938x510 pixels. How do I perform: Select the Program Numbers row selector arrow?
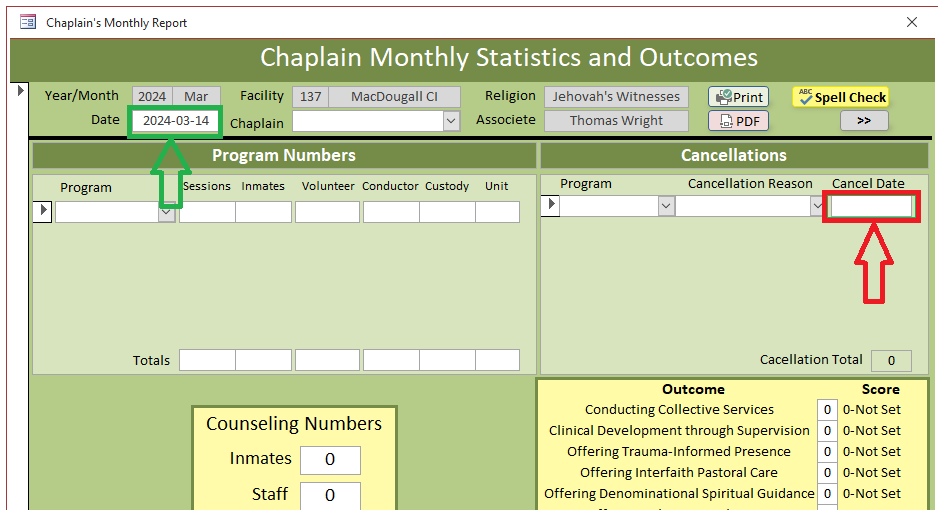[x=43, y=211]
